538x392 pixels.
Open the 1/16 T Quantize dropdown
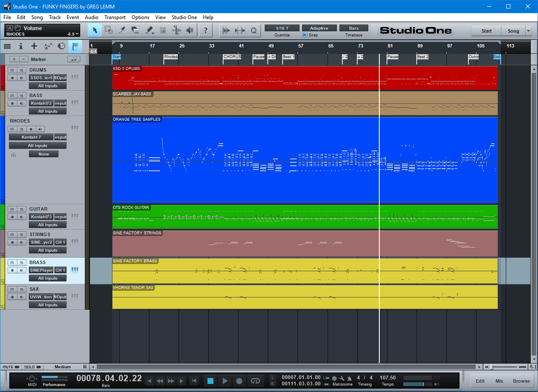282,28
